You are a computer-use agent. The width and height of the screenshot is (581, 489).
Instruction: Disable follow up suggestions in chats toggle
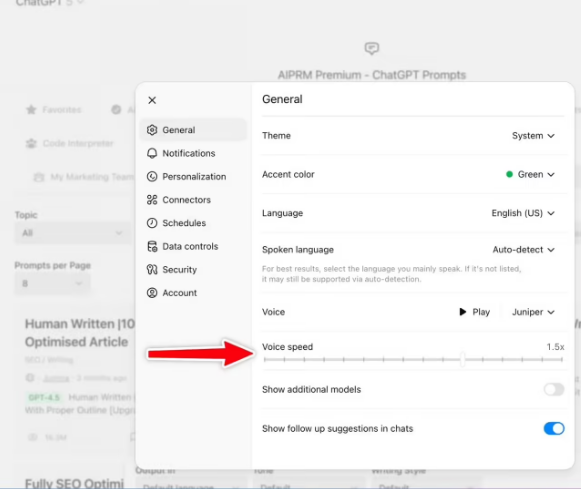(x=554, y=429)
